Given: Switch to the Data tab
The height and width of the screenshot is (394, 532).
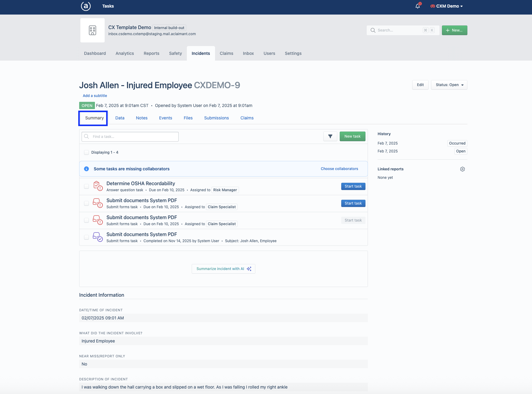Looking at the screenshot, I should (120, 118).
